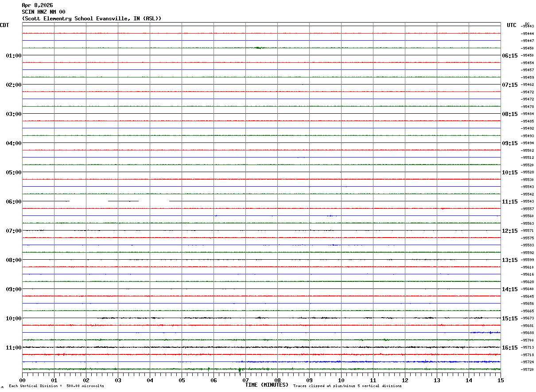Click 'Each Vertical Division = 500.00 microvolts' note
Image resolution: width=536 pixels, height=392 pixels.
56,386
